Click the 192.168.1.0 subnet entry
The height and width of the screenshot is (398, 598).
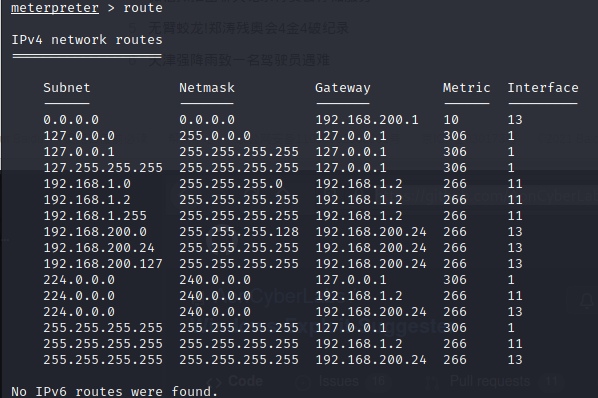[87, 184]
